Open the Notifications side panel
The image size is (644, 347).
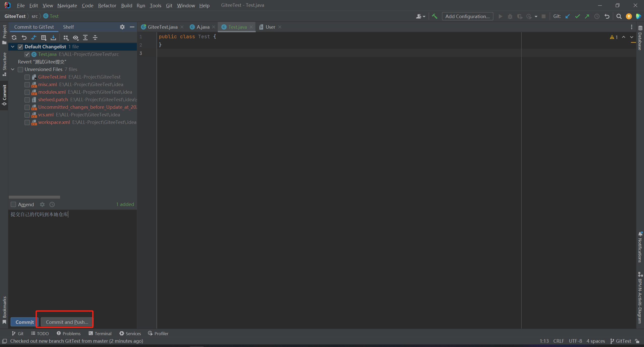[640, 247]
